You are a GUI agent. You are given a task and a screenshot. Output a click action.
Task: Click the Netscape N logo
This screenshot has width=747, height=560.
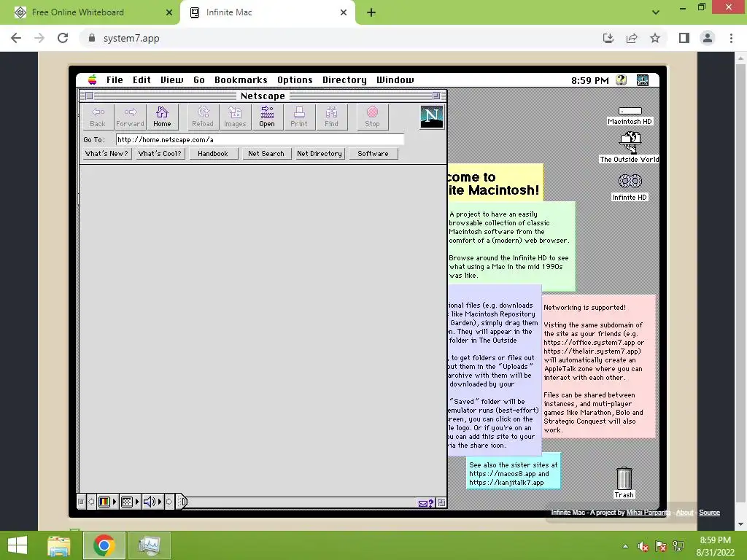tap(432, 117)
